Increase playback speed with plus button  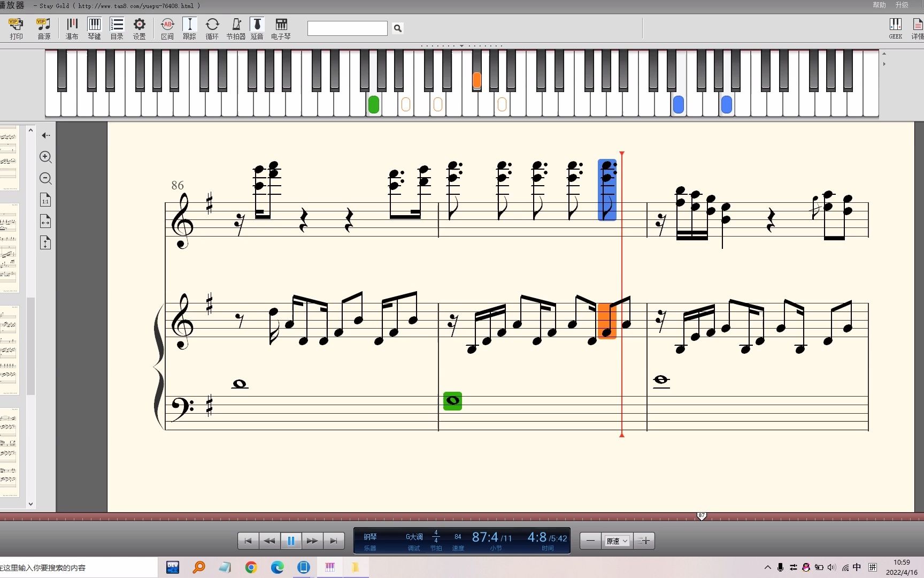(644, 541)
